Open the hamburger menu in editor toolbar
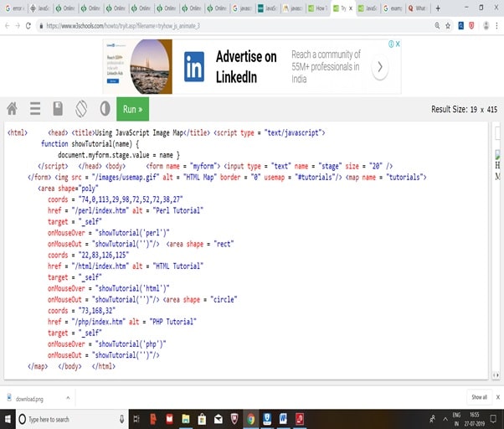Image resolution: width=504 pixels, height=429 pixels. point(35,109)
